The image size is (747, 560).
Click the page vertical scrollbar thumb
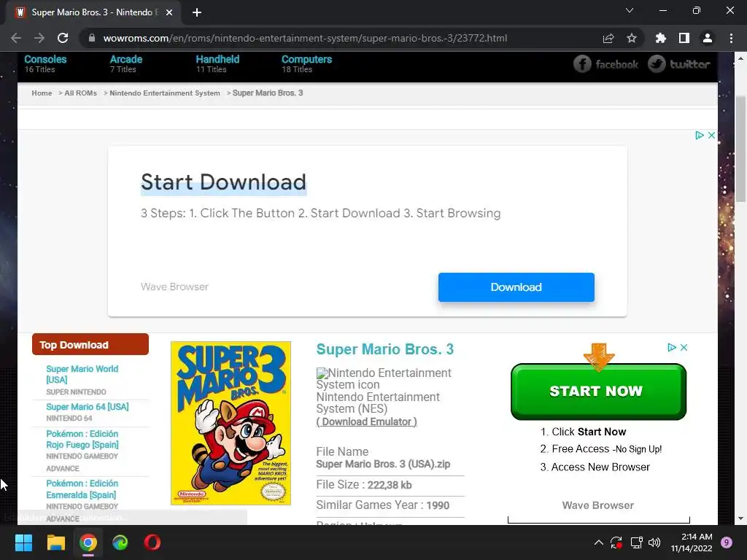click(x=740, y=149)
